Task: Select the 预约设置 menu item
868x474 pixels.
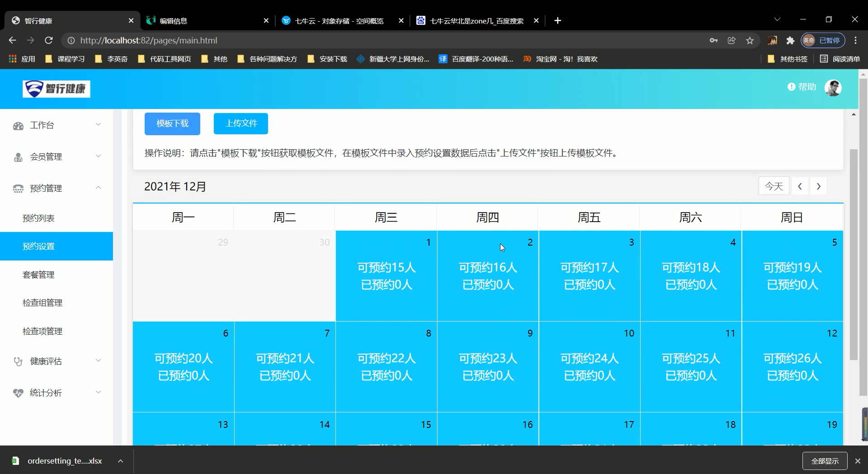Action: 57,246
